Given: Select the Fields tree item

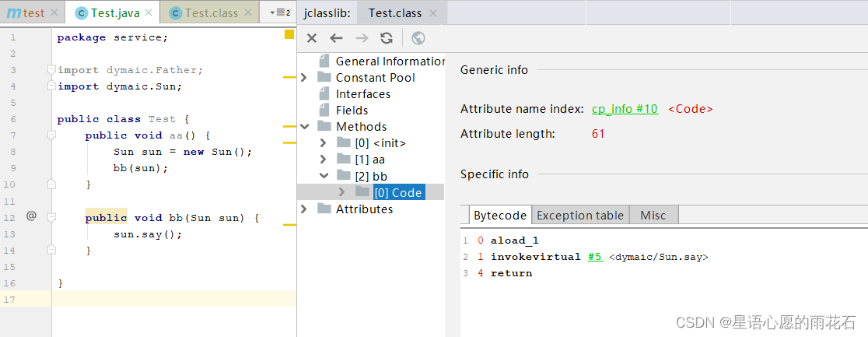Looking at the screenshot, I should tap(352, 110).
